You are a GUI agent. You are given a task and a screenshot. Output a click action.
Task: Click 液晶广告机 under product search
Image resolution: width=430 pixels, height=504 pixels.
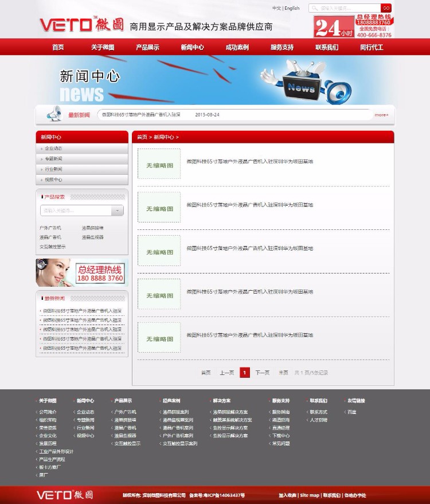pos(50,237)
